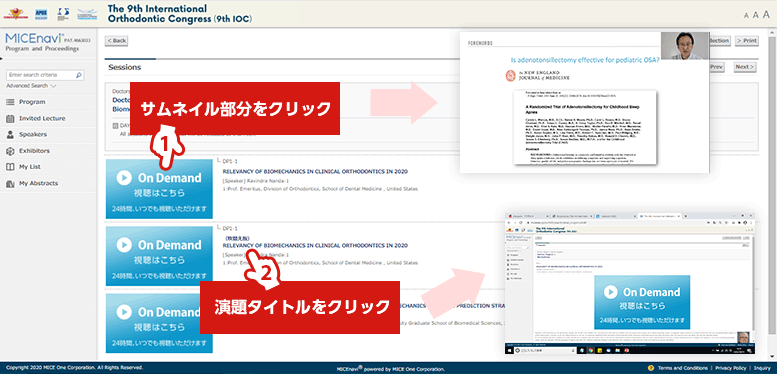
Task: Open the Speakers list
Action: pyautogui.click(x=33, y=134)
